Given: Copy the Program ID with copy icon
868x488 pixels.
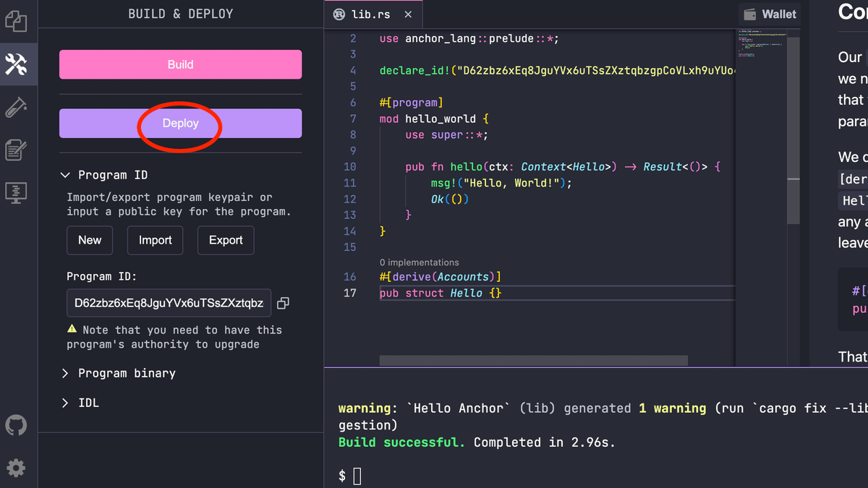Looking at the screenshot, I should [x=283, y=304].
